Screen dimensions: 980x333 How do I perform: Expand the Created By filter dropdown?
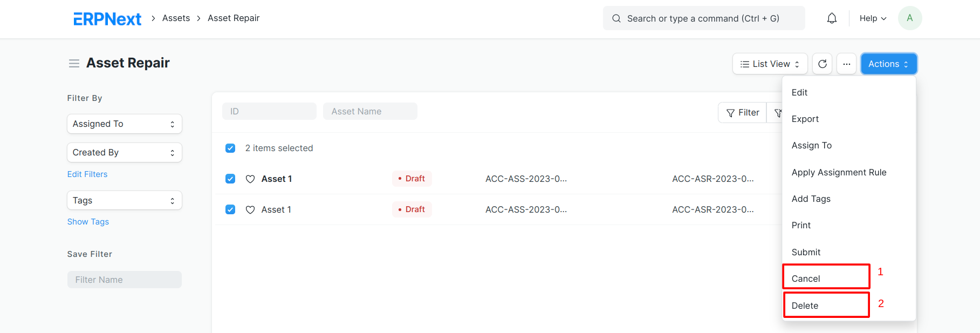click(x=125, y=152)
